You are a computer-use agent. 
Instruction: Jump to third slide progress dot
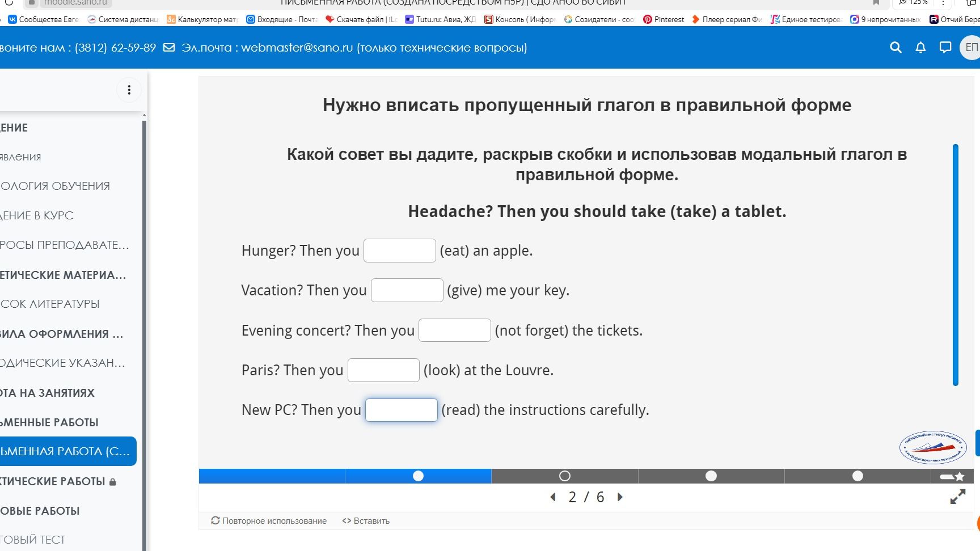click(565, 476)
